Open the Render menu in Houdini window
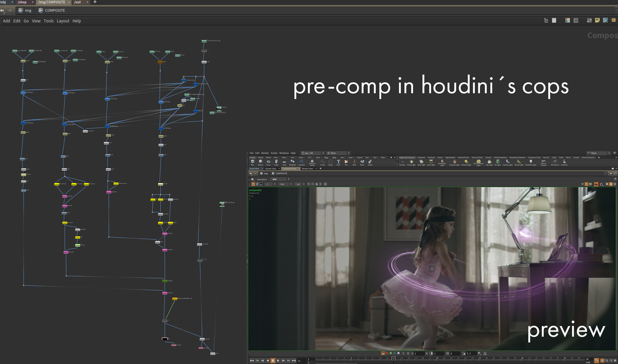 (265, 153)
